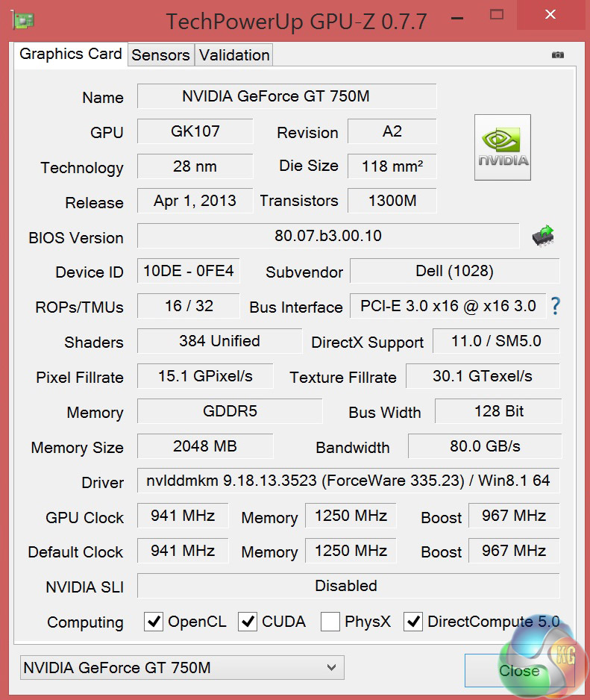This screenshot has height=700, width=590.
Task: Click the Close button
Action: pyautogui.click(x=519, y=671)
